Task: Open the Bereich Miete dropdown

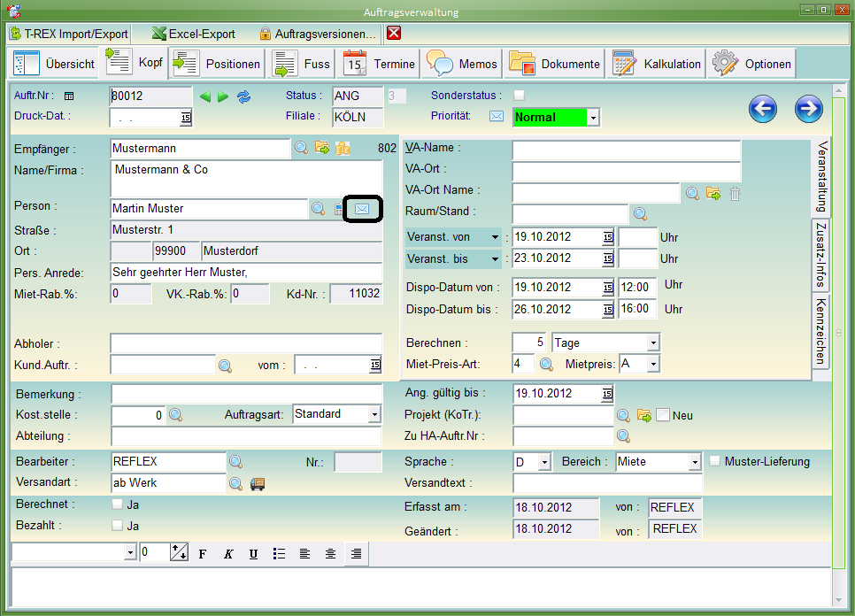Action: pos(695,462)
